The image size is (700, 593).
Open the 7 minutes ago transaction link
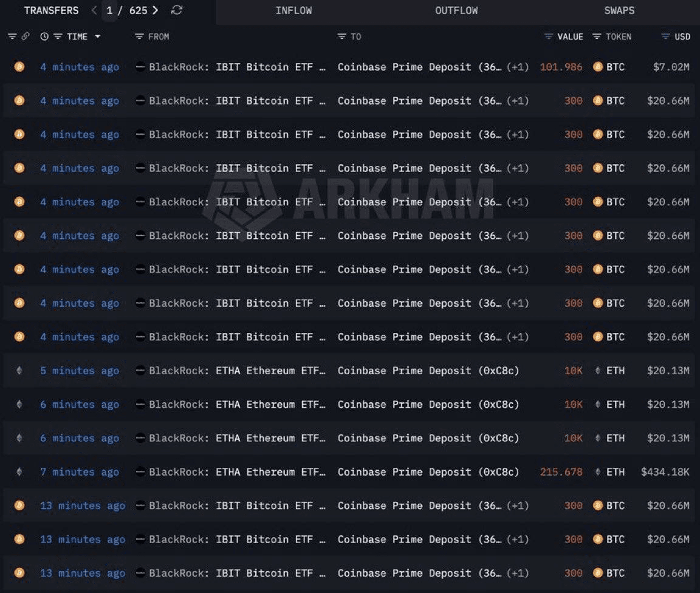(80, 471)
